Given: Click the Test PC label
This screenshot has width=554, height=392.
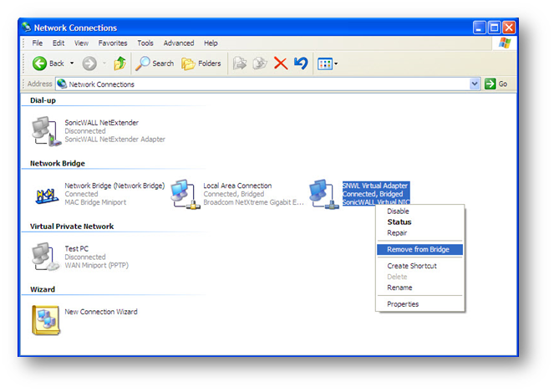Looking at the screenshot, I should (x=76, y=248).
